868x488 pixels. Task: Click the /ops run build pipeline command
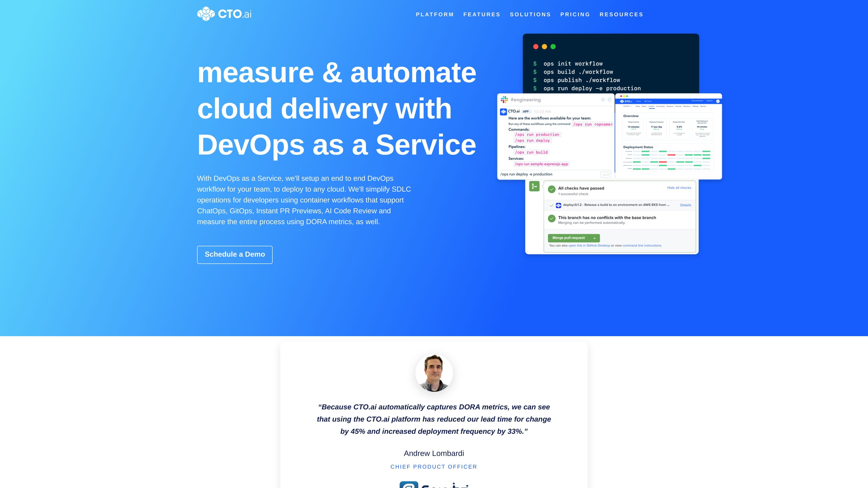(x=531, y=152)
